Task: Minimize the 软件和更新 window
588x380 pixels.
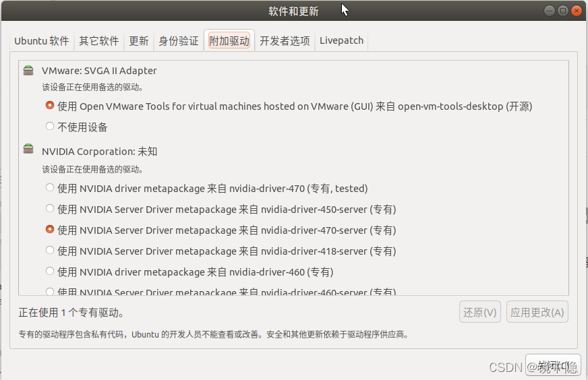Action: [x=550, y=11]
